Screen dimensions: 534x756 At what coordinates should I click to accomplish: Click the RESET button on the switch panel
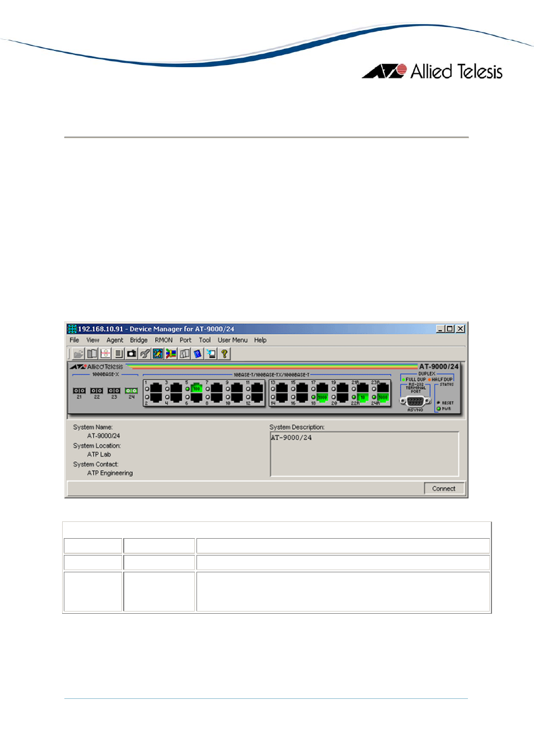[438, 403]
